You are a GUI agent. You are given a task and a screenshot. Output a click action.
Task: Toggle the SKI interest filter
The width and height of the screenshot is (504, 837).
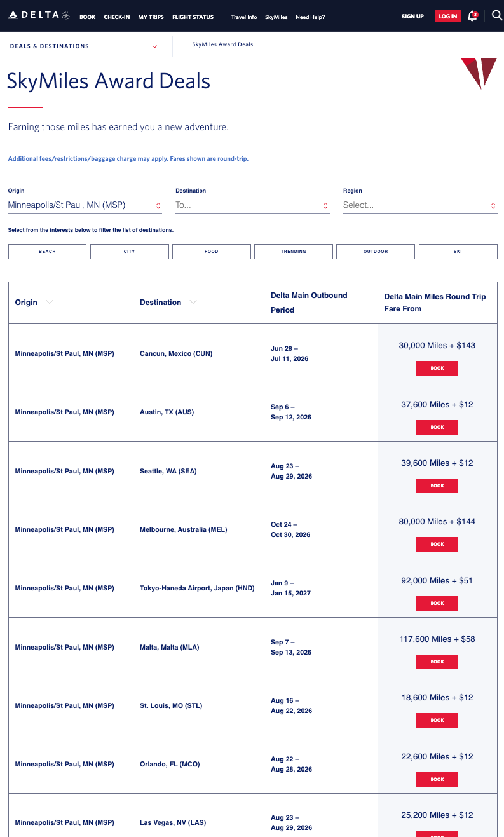point(458,252)
